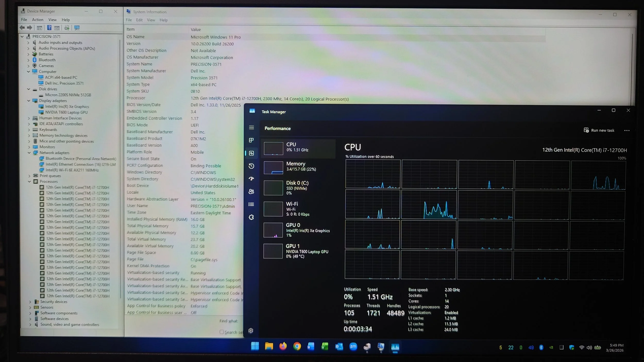Click Device Manager back arrow toolbar icon
This screenshot has width=644, height=362.
point(22,28)
